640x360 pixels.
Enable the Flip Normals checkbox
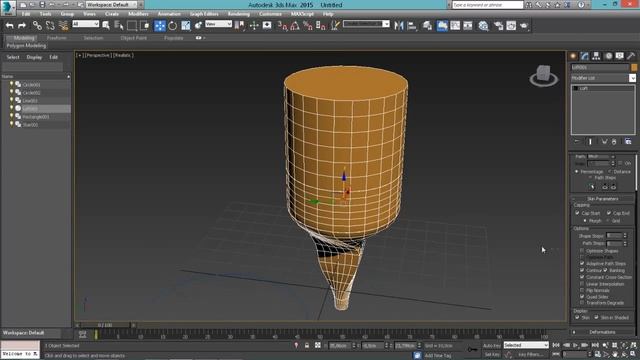(582, 290)
